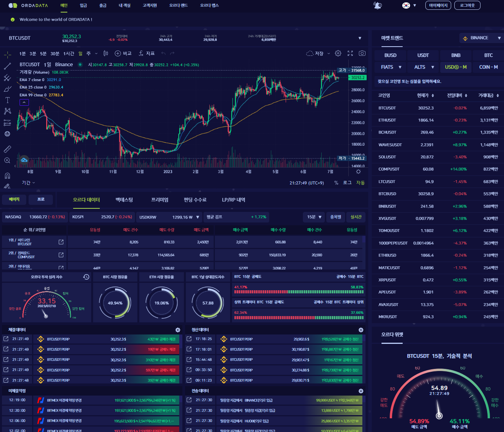Switch to 베이직 mode
This screenshot has width=504, height=432.
point(14,199)
